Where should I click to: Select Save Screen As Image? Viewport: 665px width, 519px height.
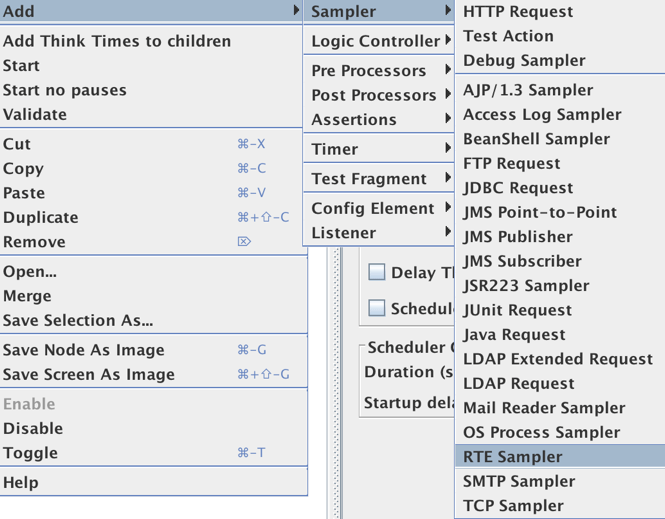coord(154,374)
